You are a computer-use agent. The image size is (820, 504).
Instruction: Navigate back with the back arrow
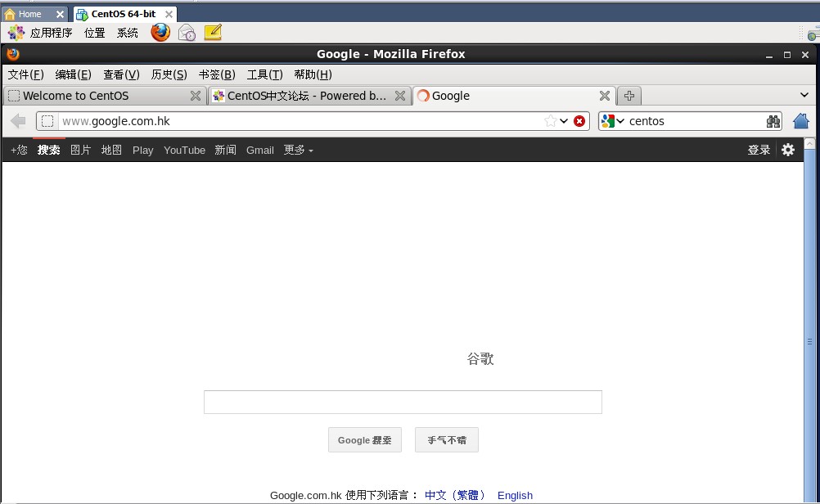pos(17,120)
